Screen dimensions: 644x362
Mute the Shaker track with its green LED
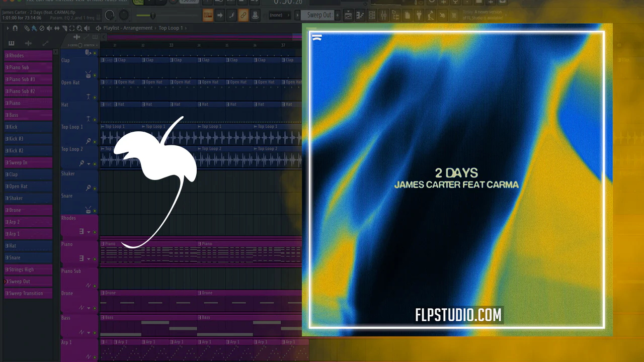tap(95, 189)
